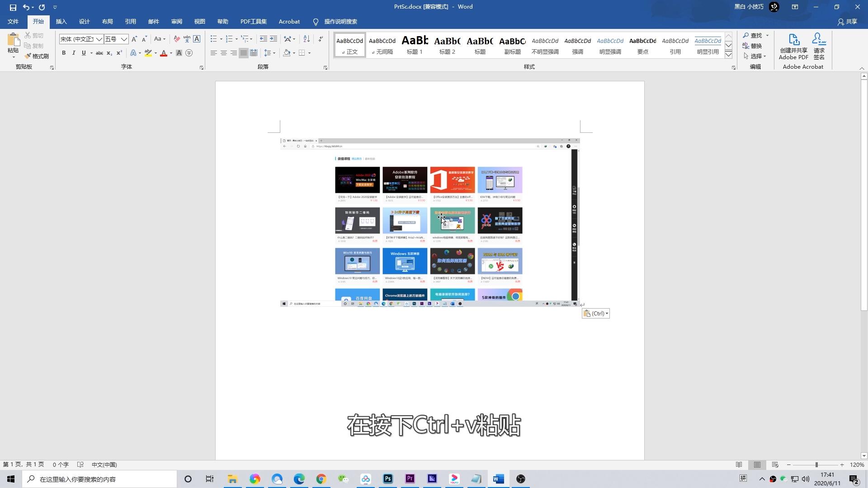The width and height of the screenshot is (868, 488).
Task: Select the Format Painter (格式刷) tool
Action: [38, 56]
